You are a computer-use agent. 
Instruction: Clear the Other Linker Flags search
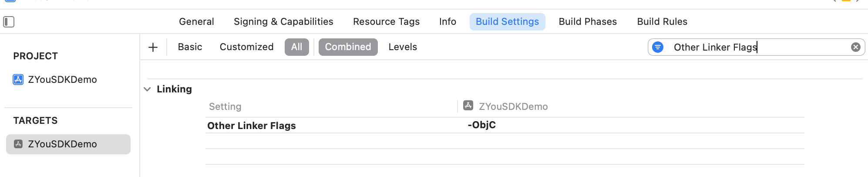(855, 47)
